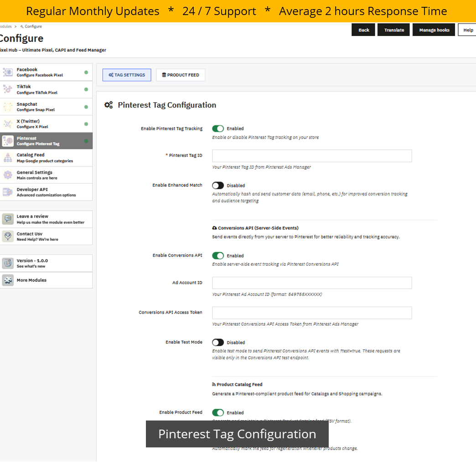
Task: Click the gears icon beside Pinterest Tag Configuration
Action: coord(109,105)
